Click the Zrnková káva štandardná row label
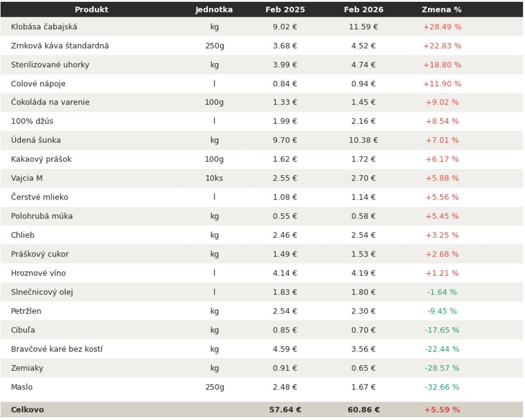This screenshot has height=420, width=525. [60, 46]
